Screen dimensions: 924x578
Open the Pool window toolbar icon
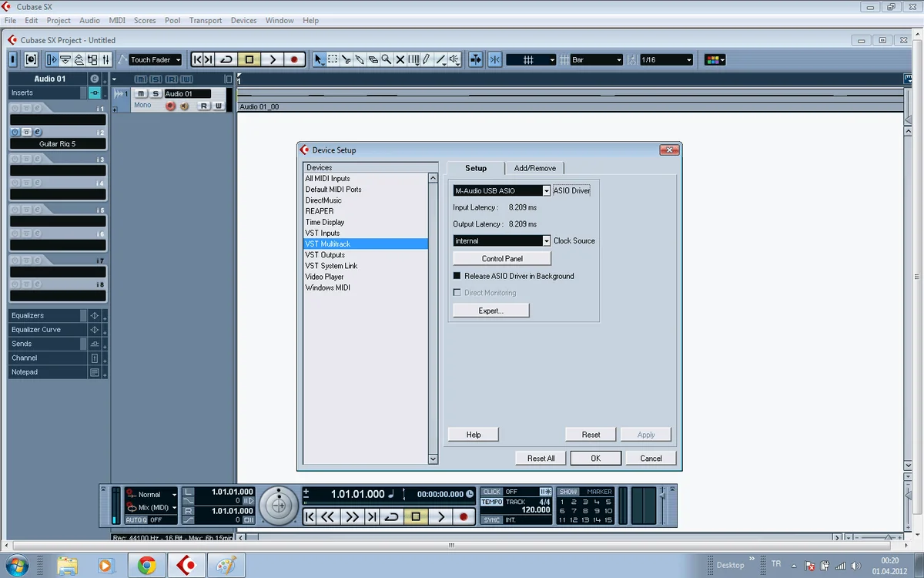coord(92,59)
